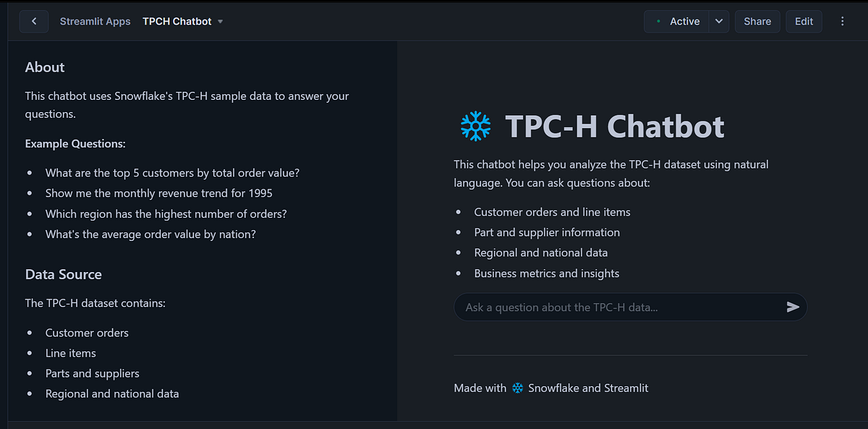The width and height of the screenshot is (868, 429).
Task: Open the TPCH Chatbot app switcher dropdown
Action: click(219, 21)
